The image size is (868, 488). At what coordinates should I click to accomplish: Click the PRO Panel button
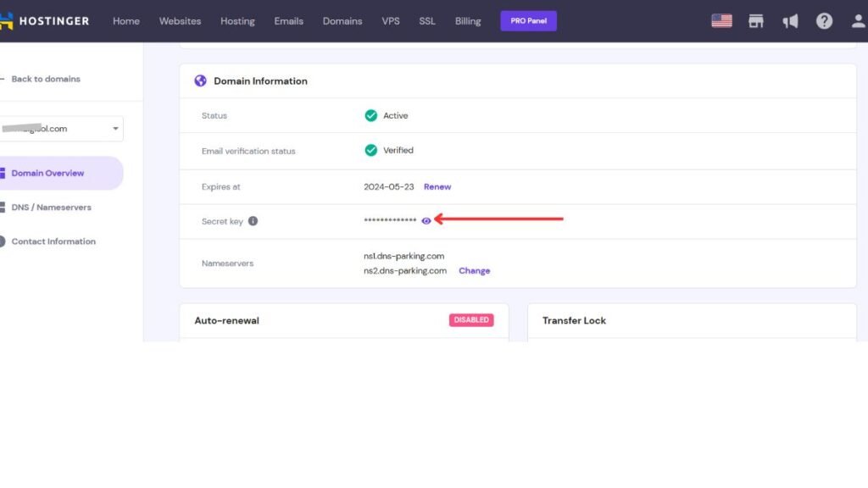[528, 21]
